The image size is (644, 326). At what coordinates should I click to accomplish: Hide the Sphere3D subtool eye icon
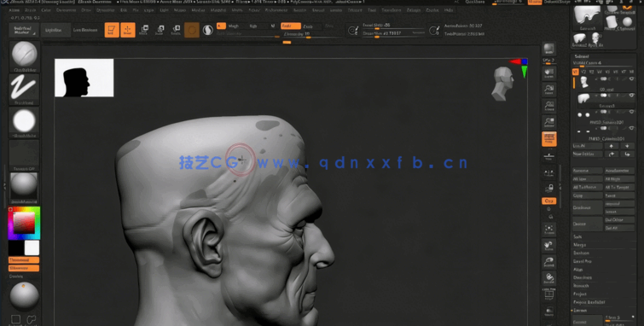click(x=631, y=112)
